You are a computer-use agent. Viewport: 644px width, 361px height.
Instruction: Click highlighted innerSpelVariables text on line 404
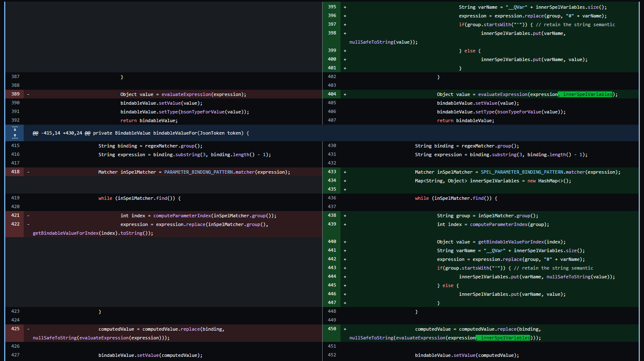[585, 94]
